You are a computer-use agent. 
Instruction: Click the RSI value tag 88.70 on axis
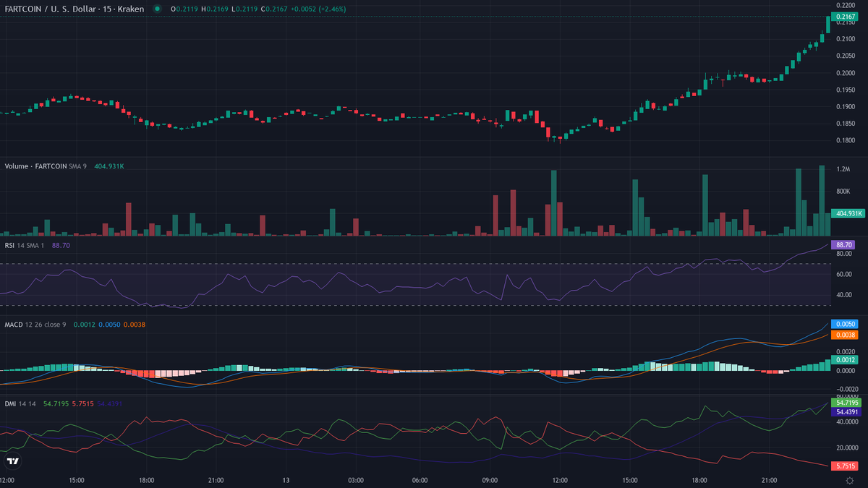(843, 245)
